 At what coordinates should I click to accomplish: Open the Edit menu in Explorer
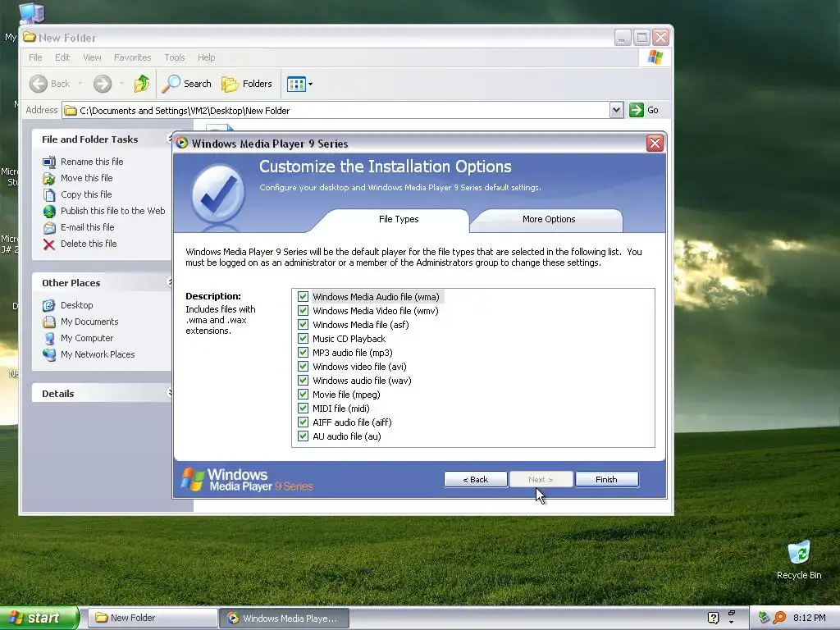pos(62,57)
